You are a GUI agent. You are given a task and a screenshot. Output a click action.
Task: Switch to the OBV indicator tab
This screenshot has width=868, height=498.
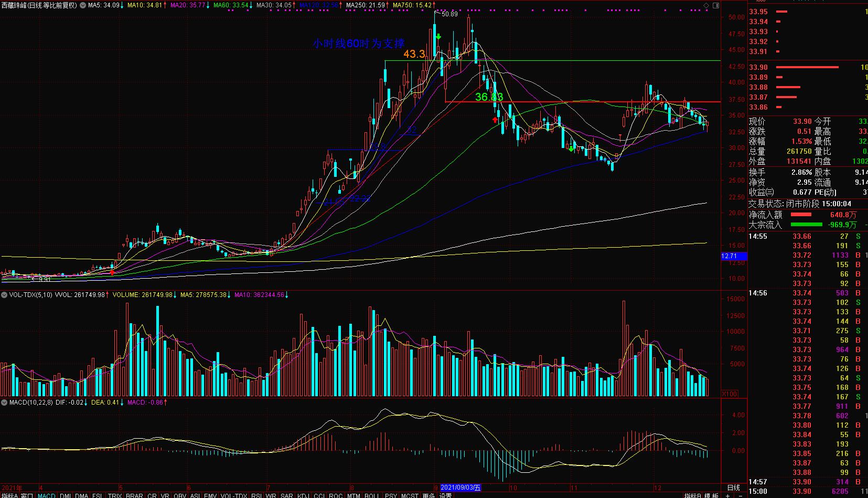click(180, 495)
